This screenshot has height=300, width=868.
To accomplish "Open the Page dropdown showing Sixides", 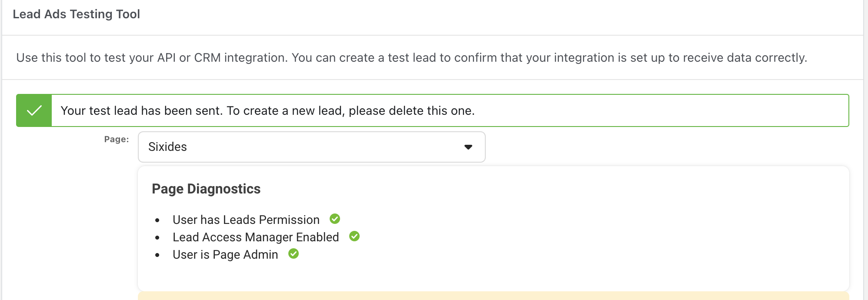I will (x=311, y=147).
